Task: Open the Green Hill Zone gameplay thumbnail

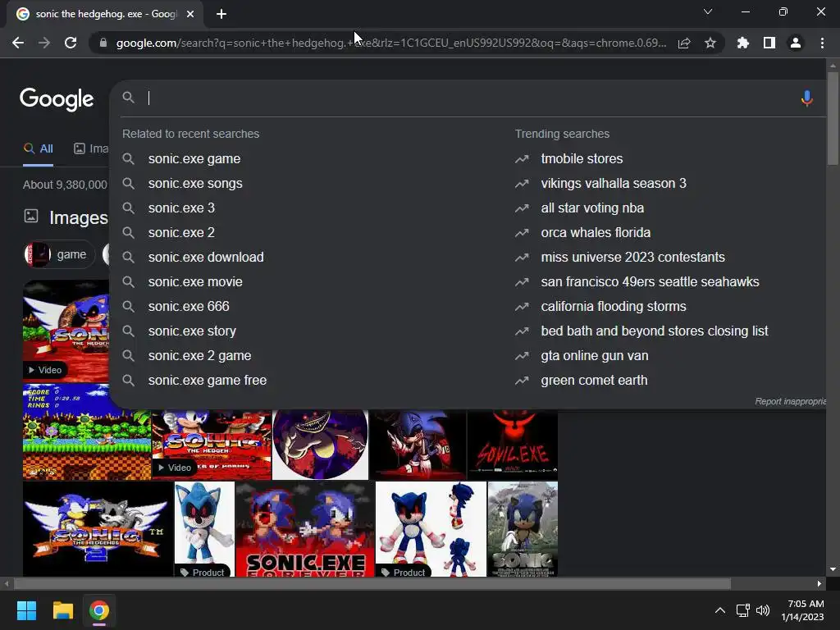Action: [87, 431]
